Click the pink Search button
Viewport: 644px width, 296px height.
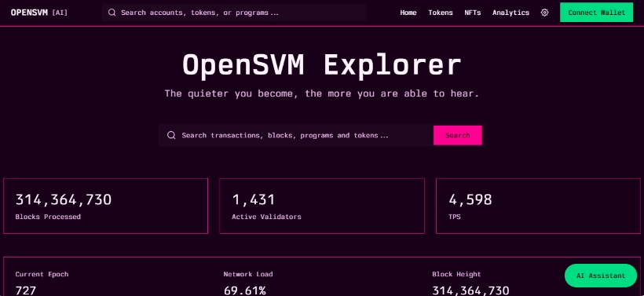click(x=458, y=136)
